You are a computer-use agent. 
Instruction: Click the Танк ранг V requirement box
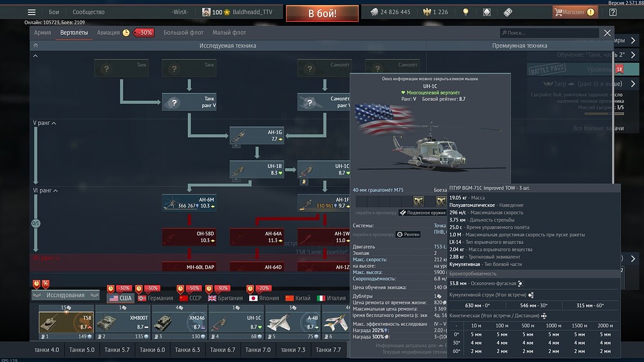(x=189, y=102)
